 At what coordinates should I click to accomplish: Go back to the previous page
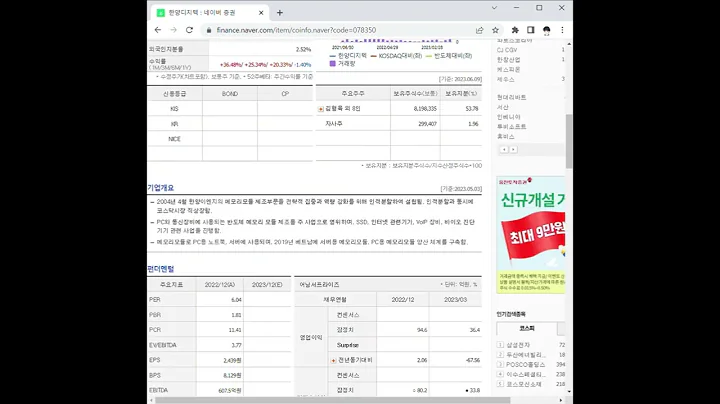158,30
